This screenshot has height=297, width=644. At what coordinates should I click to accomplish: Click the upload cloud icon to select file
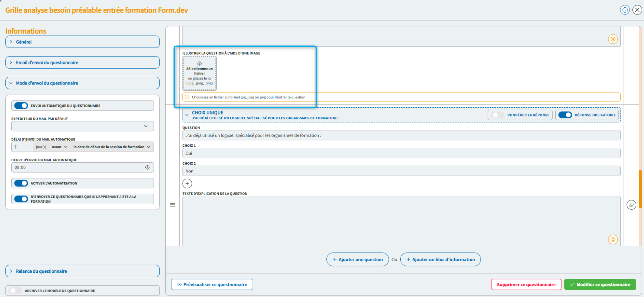tap(199, 64)
